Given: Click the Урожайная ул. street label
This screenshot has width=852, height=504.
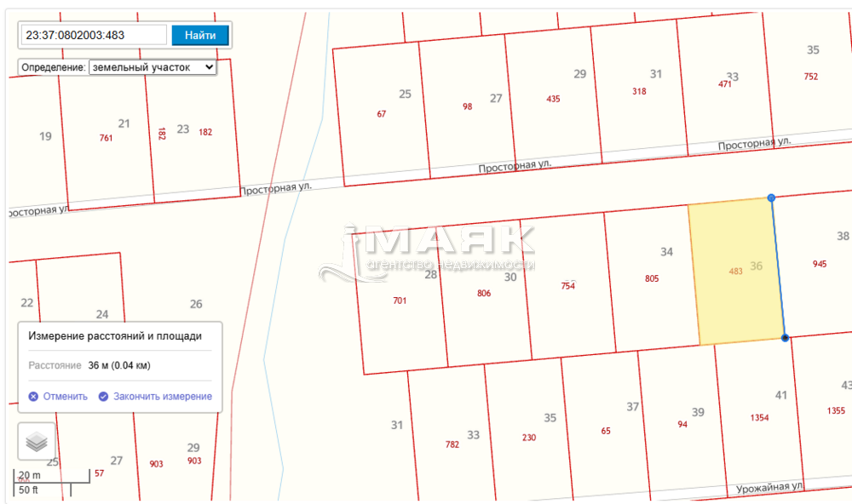Looking at the screenshot, I should (769, 489).
